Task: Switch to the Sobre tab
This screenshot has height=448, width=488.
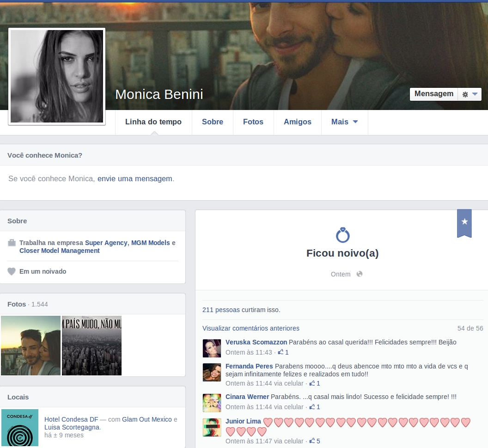Action: coord(213,122)
